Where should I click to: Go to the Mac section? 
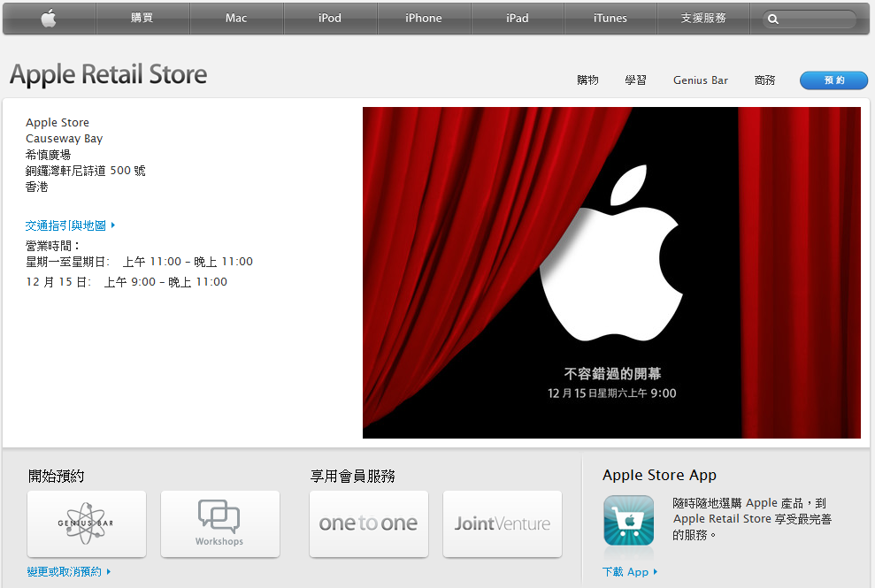[236, 19]
